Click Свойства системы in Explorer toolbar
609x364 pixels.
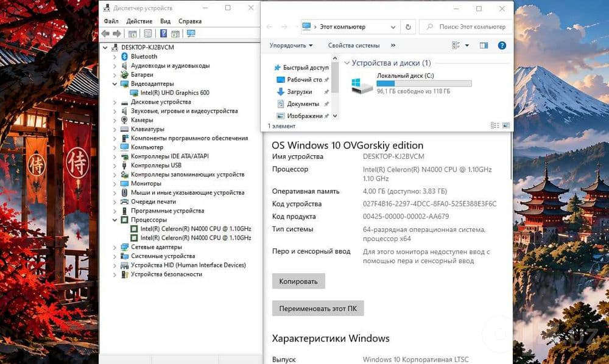(354, 46)
